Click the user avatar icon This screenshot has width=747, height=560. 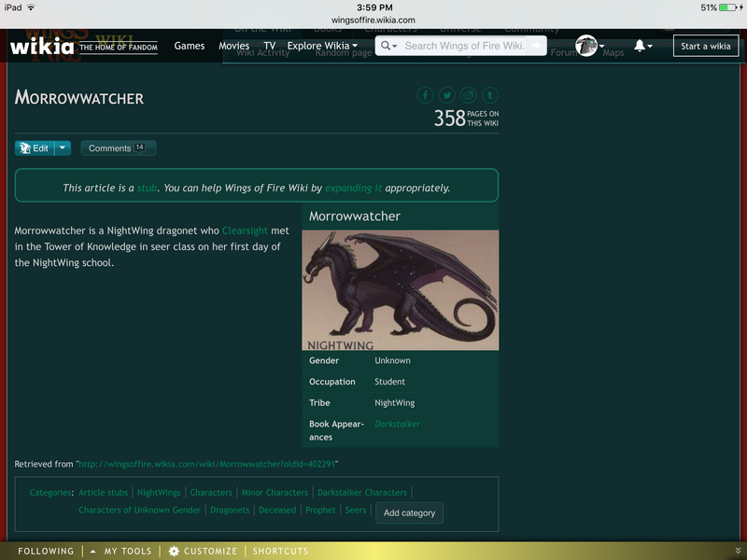[586, 46]
